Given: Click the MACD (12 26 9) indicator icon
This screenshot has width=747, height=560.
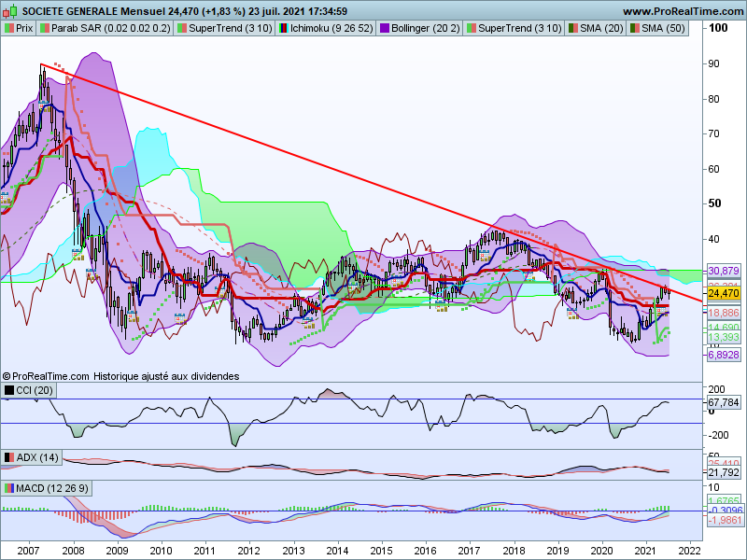Looking at the screenshot, I should coord(9,488).
